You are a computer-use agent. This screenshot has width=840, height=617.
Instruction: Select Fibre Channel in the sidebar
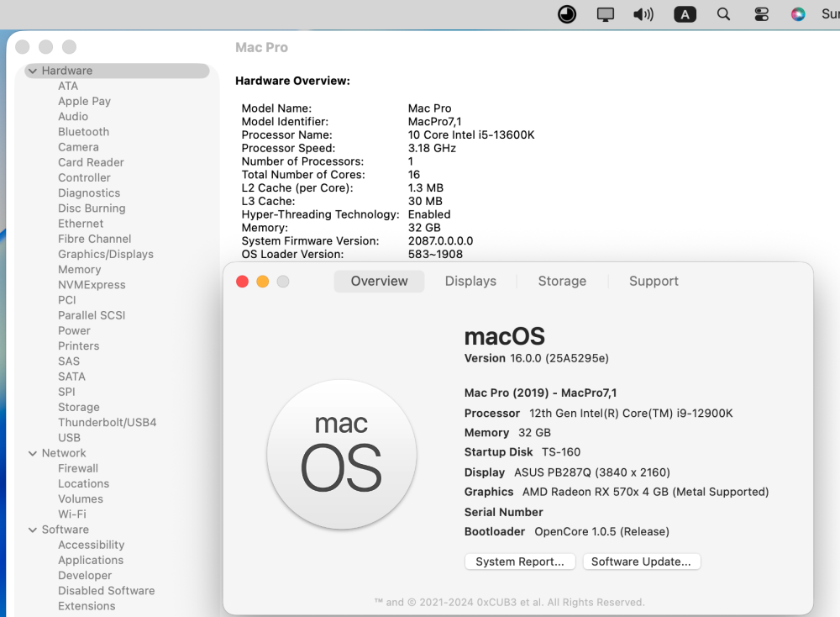(94, 239)
